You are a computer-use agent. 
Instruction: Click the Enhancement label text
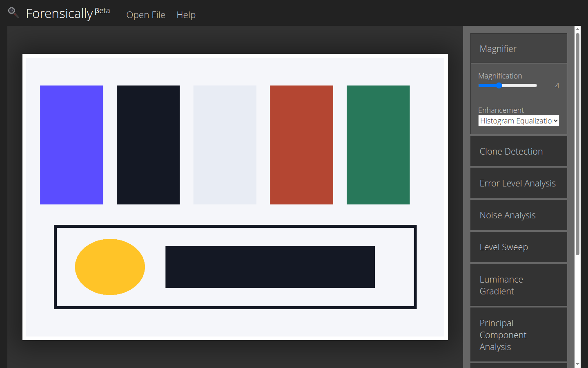tap(501, 110)
